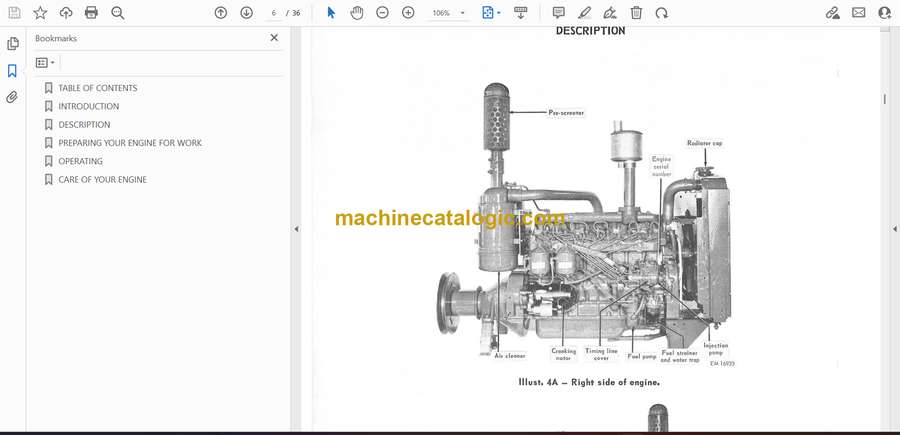Click the page number input field
Image resolution: width=900 pixels, height=435 pixels.
pos(273,13)
